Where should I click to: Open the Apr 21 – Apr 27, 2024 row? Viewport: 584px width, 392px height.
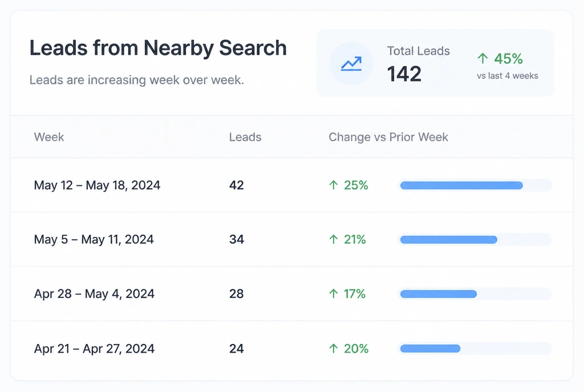coord(291,350)
